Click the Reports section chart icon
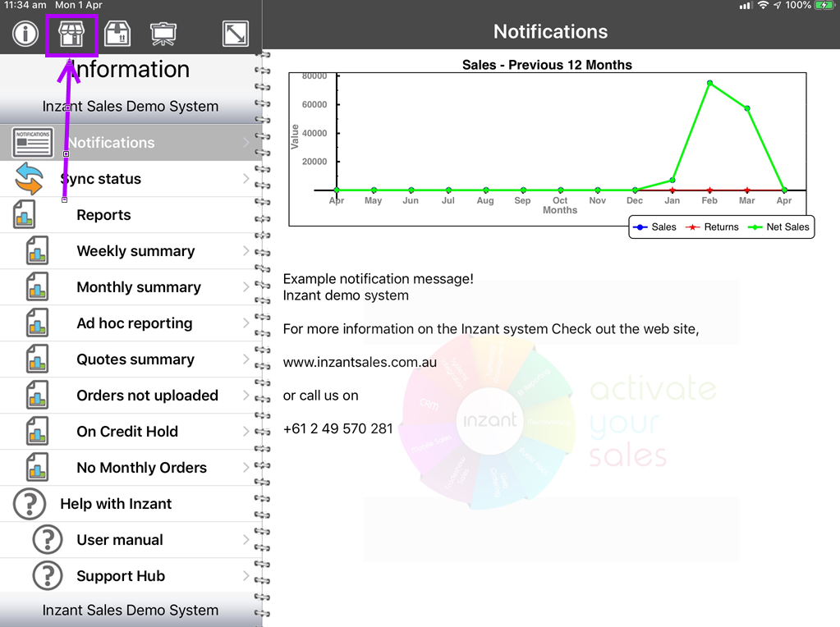Screen dimensions: 840x627 point(24,214)
